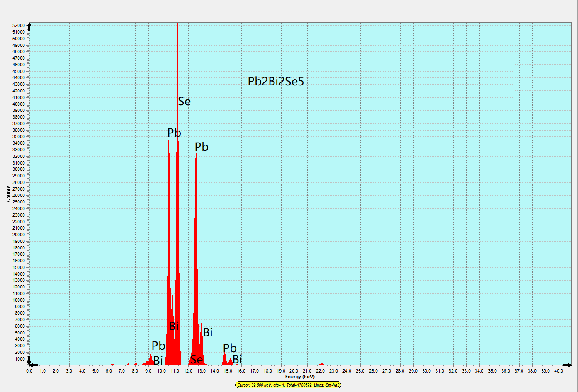The width and height of the screenshot is (578, 392).
Task: Click the Counts axis title
Action: [x=8, y=194]
